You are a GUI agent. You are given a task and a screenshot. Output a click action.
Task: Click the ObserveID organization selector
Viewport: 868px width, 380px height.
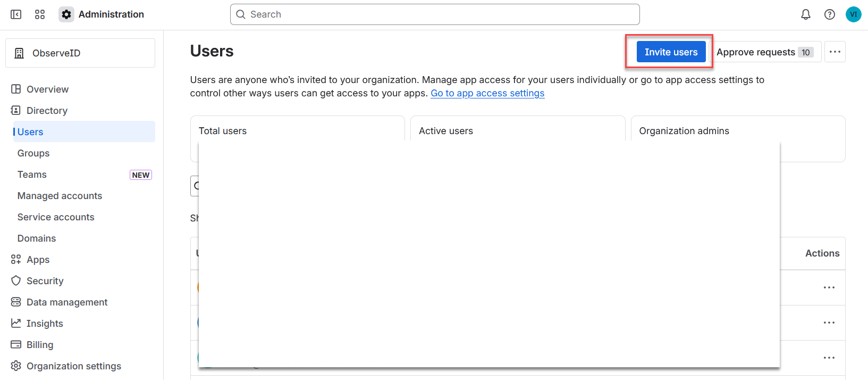point(80,53)
